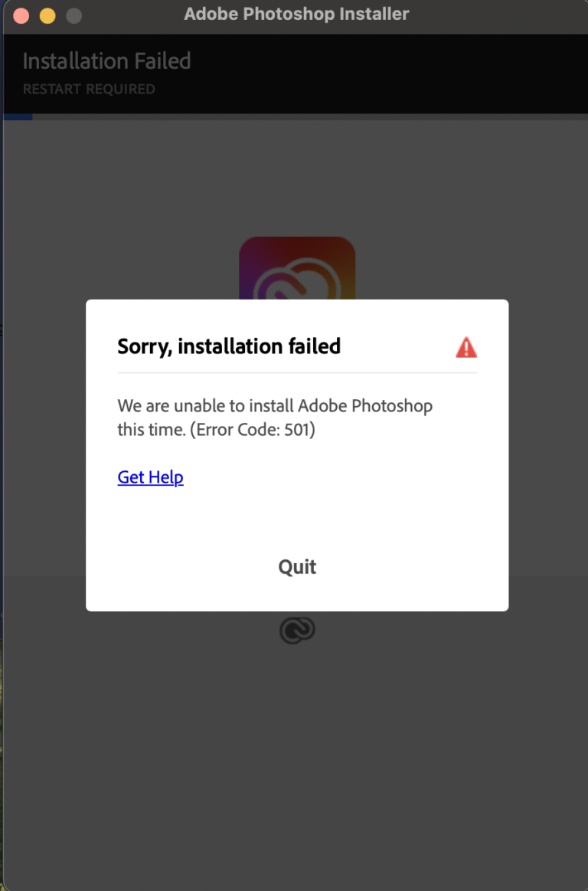Click the RESTART REQUIRED status label
Viewport: 588px width, 891px height.
(89, 89)
